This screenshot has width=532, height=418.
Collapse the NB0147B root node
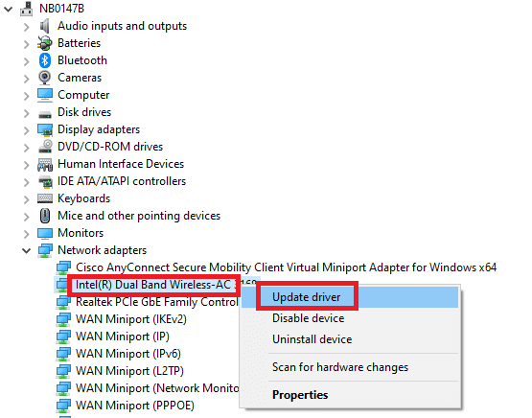pos(8,10)
